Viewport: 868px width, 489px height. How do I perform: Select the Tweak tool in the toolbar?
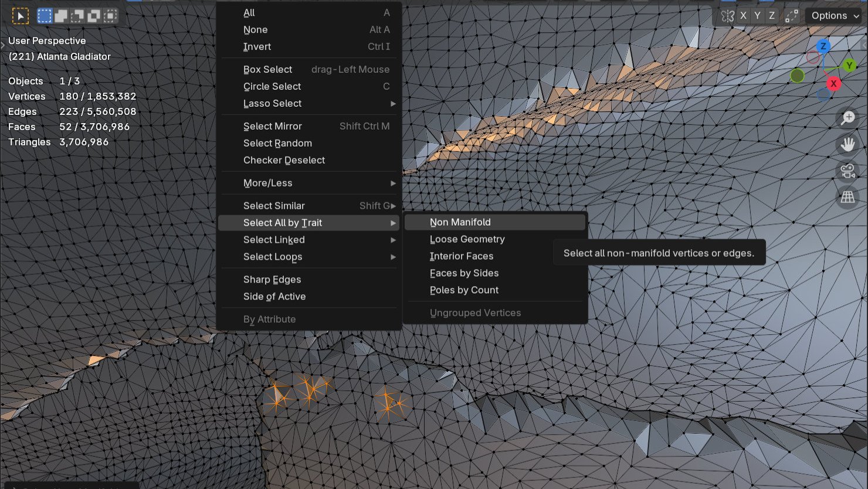[x=21, y=16]
